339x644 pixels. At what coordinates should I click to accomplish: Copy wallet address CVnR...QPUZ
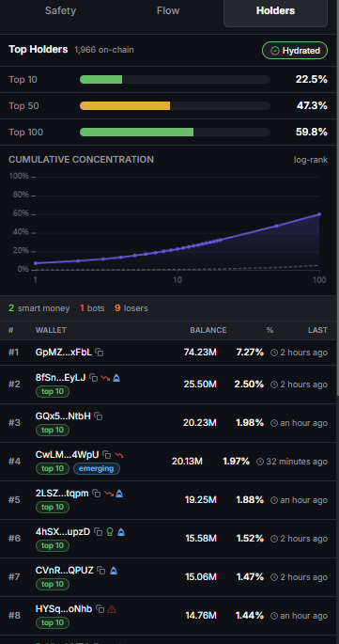[101, 571]
